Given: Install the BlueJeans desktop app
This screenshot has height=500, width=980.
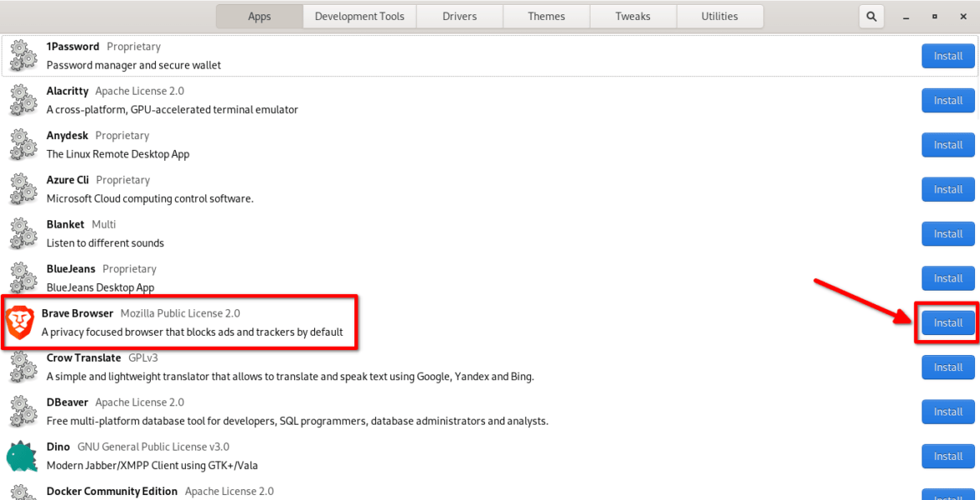Looking at the screenshot, I should point(948,278).
